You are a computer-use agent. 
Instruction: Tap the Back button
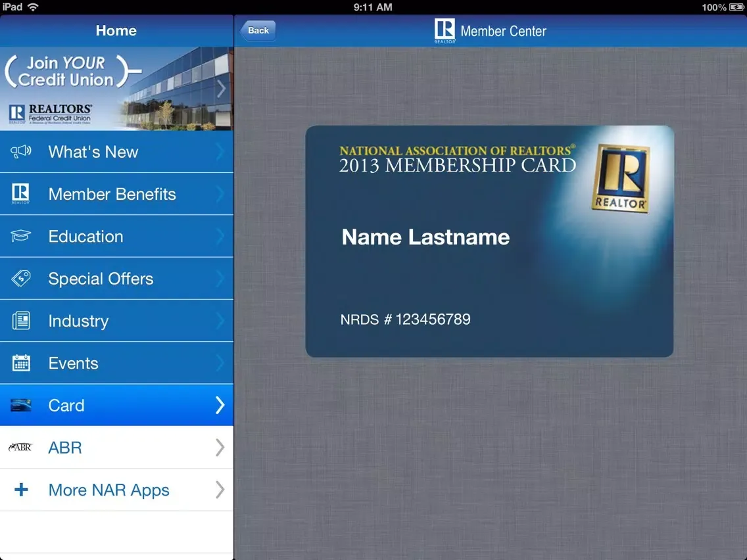pos(258,30)
